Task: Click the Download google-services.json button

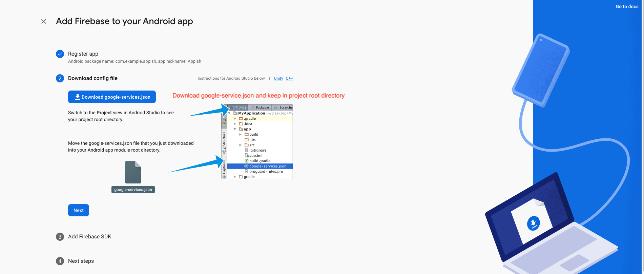Action: coord(112,97)
